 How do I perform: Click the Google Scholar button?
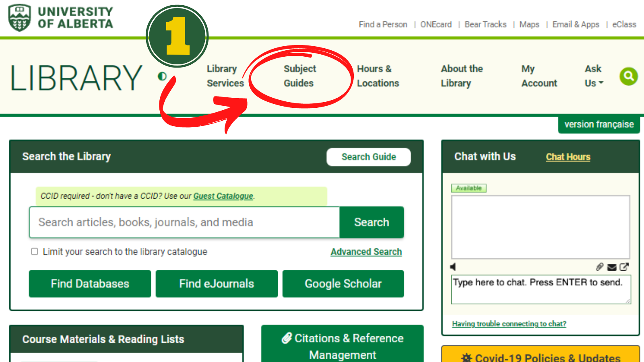coord(343,284)
